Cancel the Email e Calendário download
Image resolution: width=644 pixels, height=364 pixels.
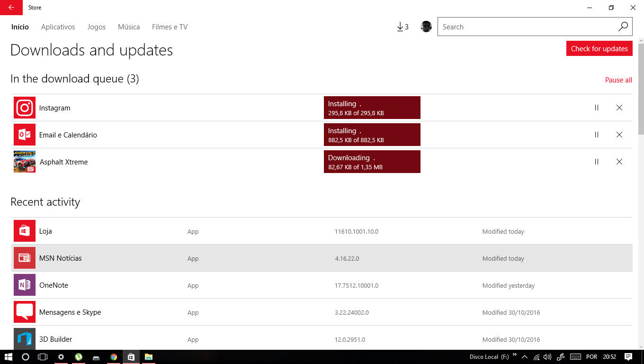click(x=619, y=135)
